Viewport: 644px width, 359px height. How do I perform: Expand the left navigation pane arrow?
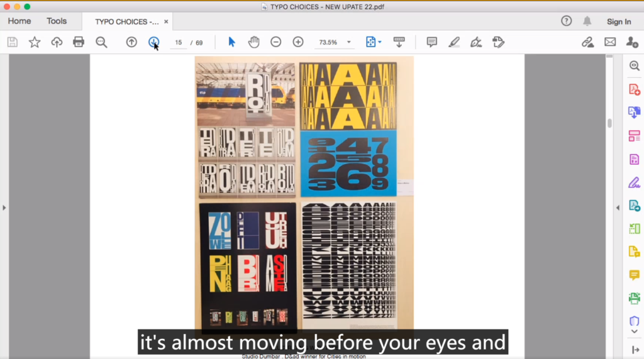[x=4, y=208]
